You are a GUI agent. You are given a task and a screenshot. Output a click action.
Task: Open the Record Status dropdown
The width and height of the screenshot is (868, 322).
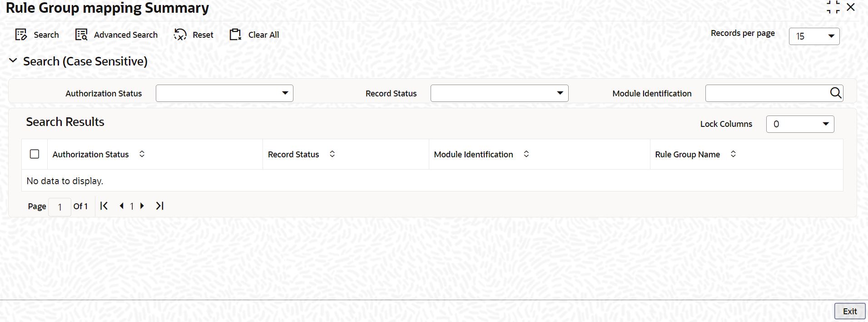pos(560,93)
